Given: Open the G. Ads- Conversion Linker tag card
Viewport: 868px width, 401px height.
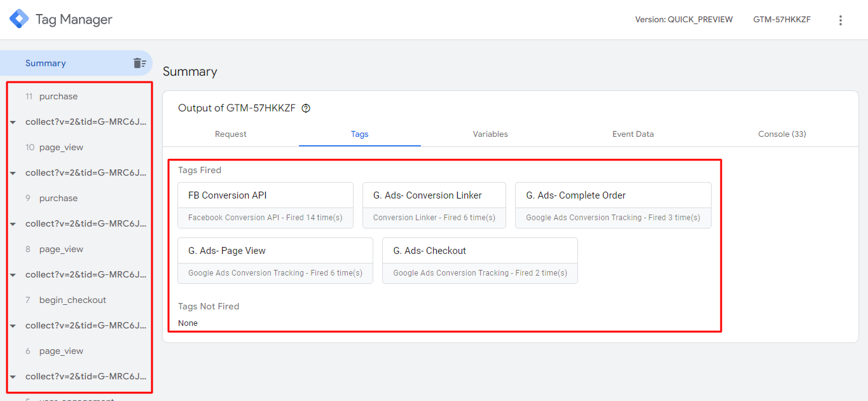Looking at the screenshot, I should click(434, 205).
